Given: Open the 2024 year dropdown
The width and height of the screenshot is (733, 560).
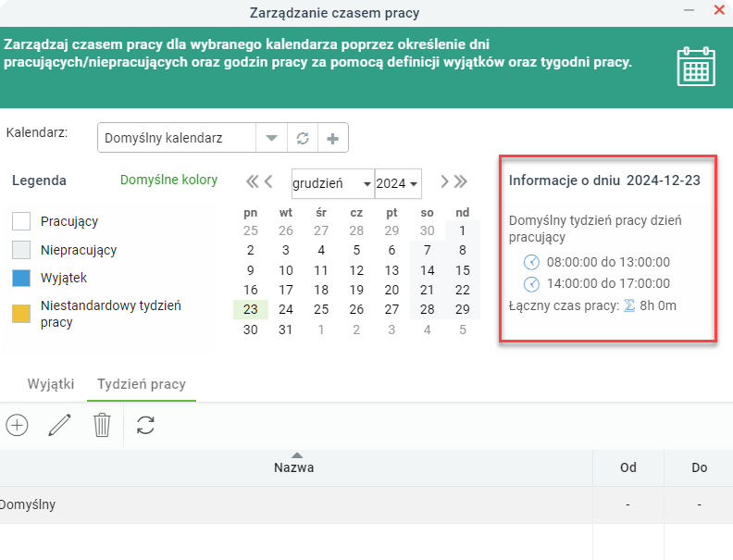Looking at the screenshot, I should tap(398, 183).
